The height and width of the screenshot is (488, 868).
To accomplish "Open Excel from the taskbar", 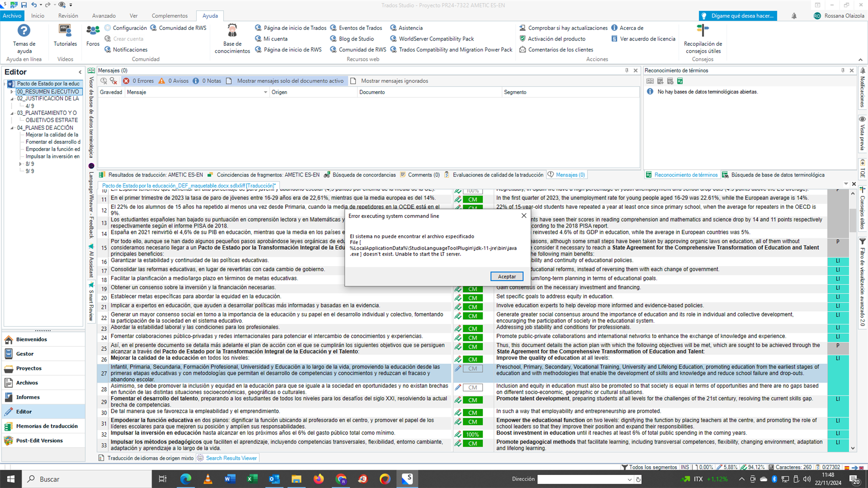I will 252,479.
